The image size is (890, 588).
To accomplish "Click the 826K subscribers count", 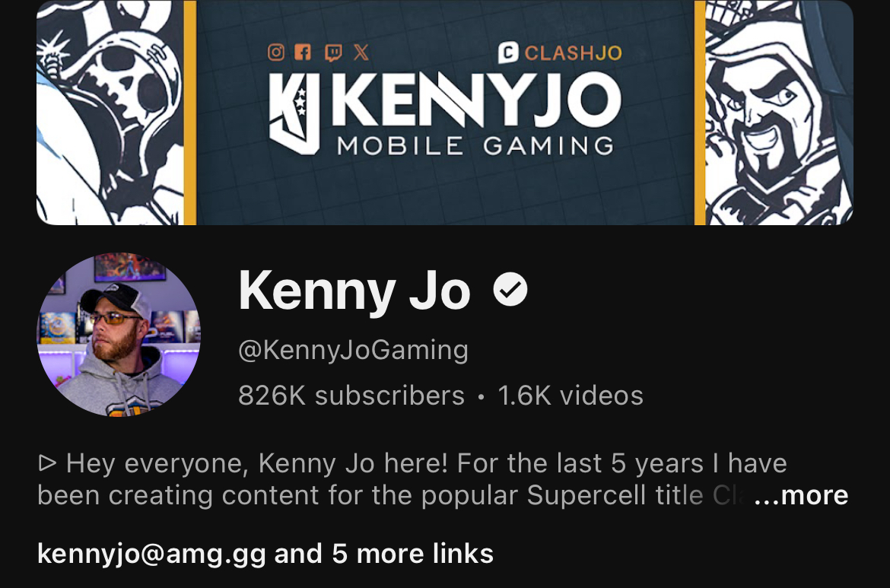I will 351,395.
